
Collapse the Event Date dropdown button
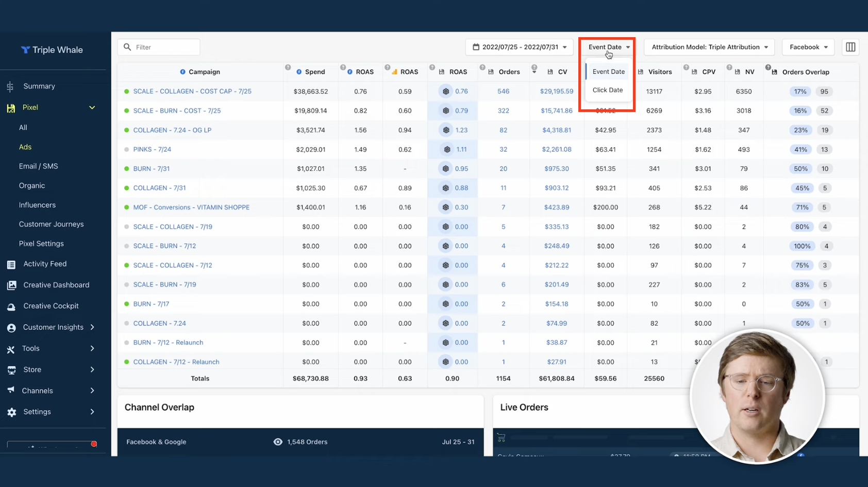click(609, 47)
